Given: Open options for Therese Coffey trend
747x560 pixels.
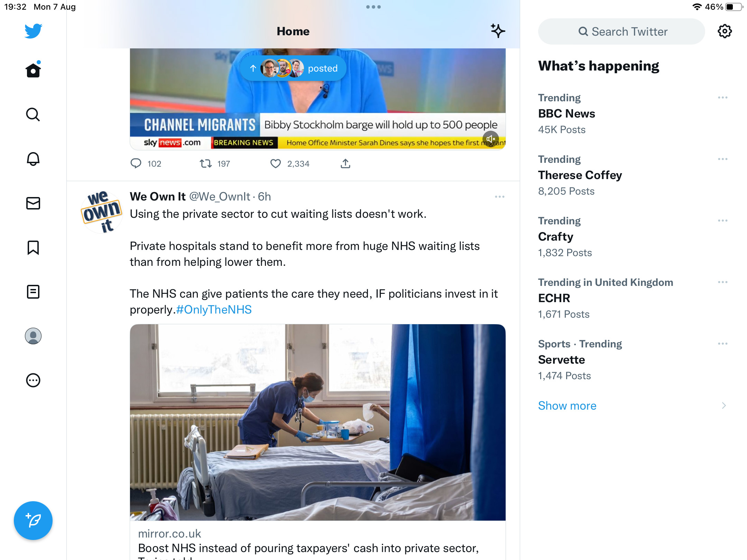Looking at the screenshot, I should [x=722, y=159].
